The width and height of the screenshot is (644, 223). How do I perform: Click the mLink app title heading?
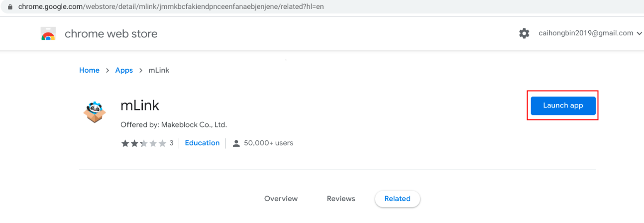tap(140, 106)
